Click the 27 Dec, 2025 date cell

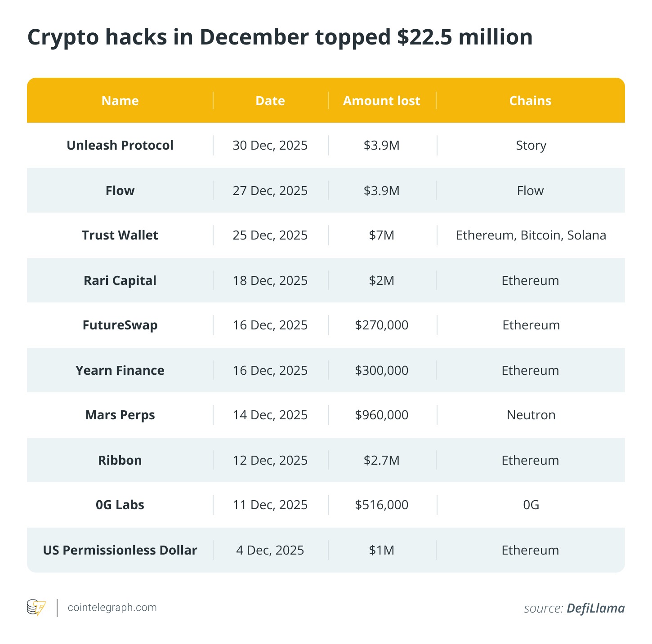pyautogui.click(x=270, y=191)
